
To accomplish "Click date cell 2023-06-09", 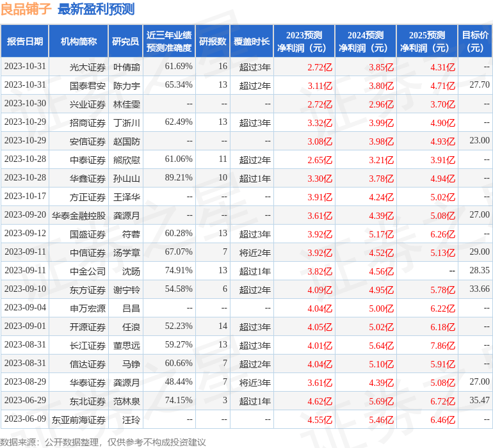I will (25, 419).
